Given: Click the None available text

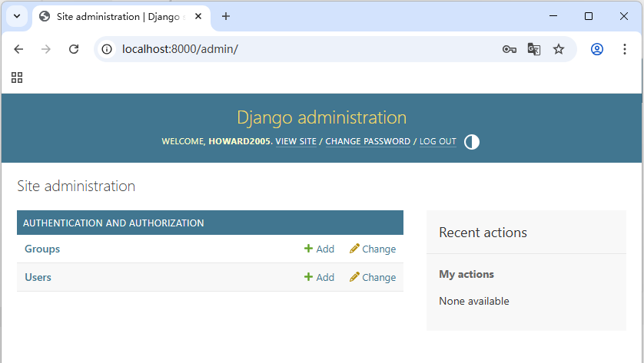Looking at the screenshot, I should [474, 301].
